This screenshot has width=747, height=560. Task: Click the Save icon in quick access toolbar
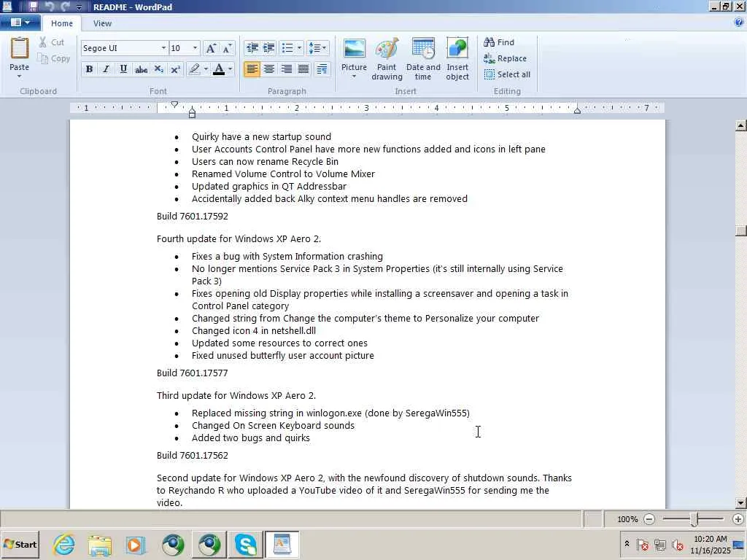(x=33, y=7)
